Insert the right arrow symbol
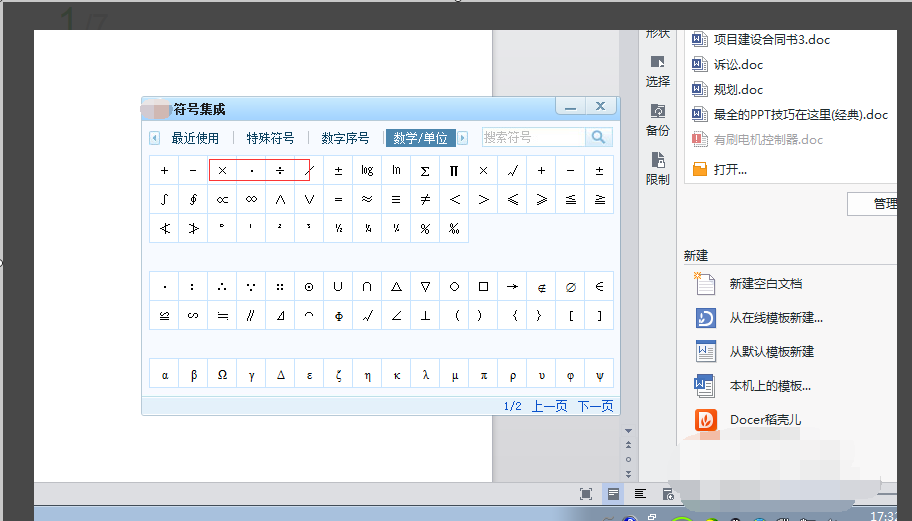This screenshot has width=912, height=521. [512, 287]
